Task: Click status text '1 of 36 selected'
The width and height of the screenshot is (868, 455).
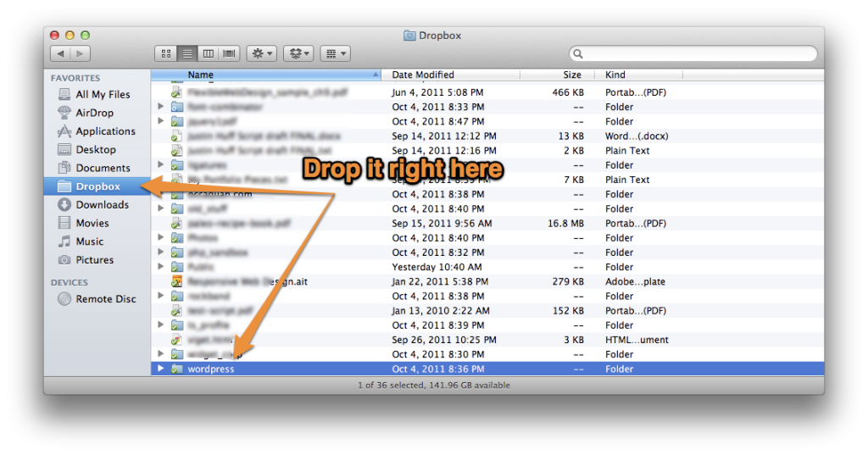Action: click(x=390, y=386)
